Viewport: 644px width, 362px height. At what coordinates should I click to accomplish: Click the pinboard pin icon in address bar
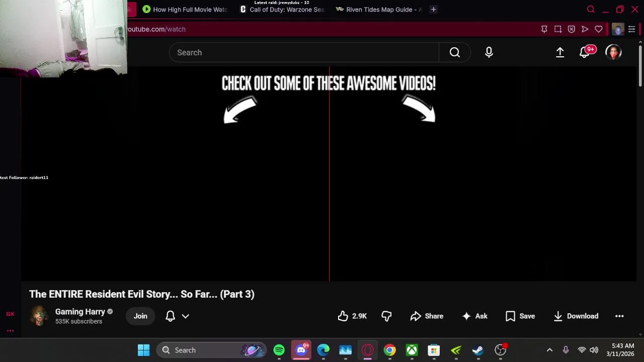tap(544, 29)
